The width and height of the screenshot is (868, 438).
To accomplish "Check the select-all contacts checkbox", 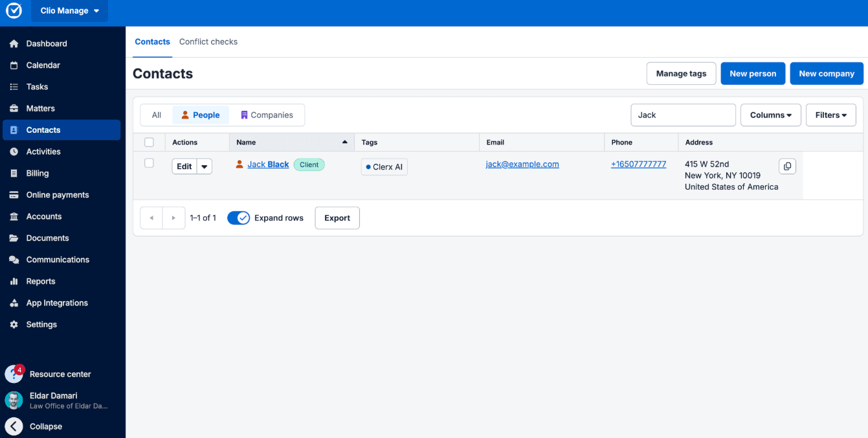I will click(149, 142).
